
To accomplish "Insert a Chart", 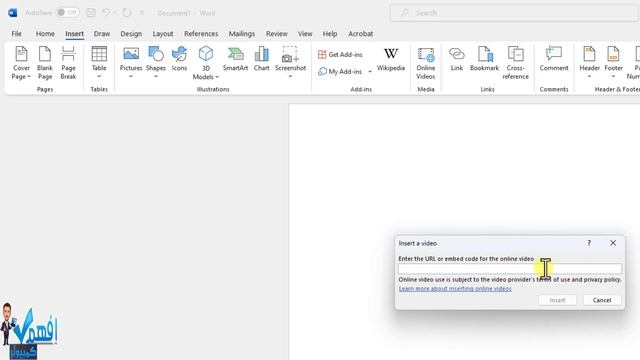I will point(262,59).
